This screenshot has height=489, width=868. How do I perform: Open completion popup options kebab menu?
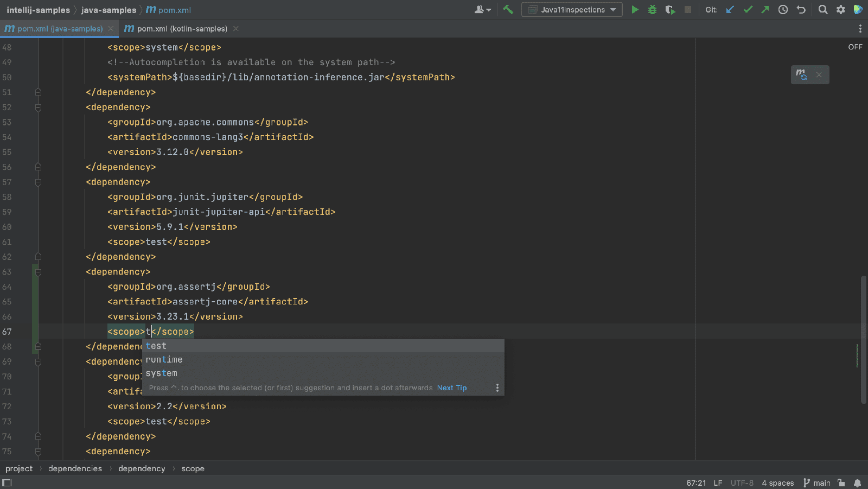pyautogui.click(x=497, y=388)
